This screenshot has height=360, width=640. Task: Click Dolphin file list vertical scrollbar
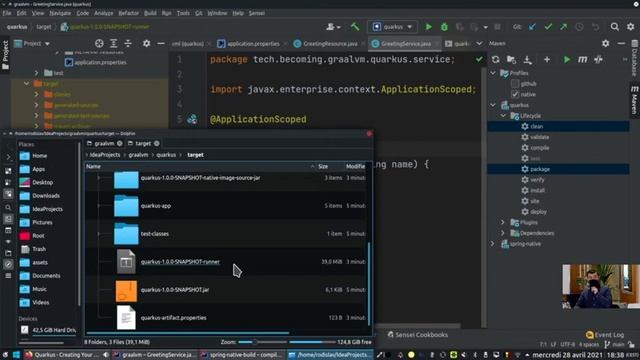click(369, 284)
